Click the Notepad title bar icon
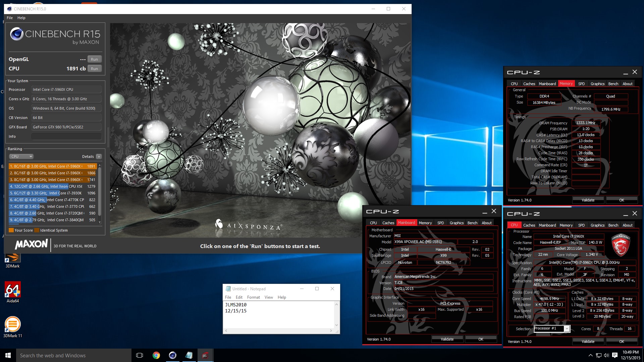This screenshot has height=362, width=644. click(x=228, y=289)
